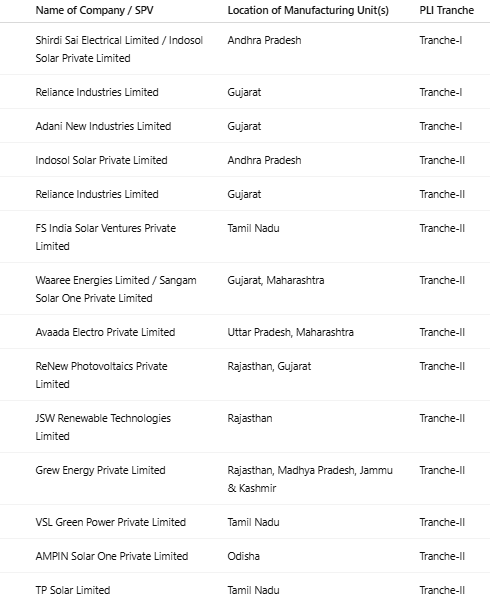The height and width of the screenshot is (610, 490).
Task: Select Grew Energy Private Limited cell
Action: [x=100, y=470]
